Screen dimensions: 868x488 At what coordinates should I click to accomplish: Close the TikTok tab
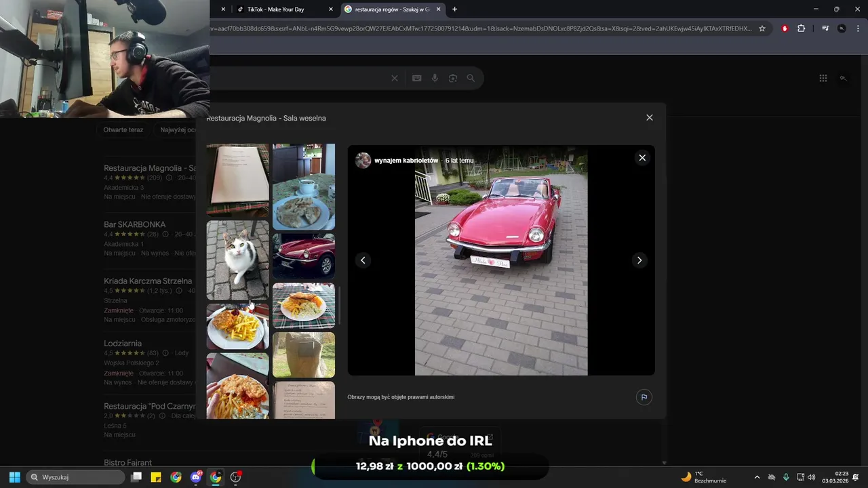tap(331, 9)
